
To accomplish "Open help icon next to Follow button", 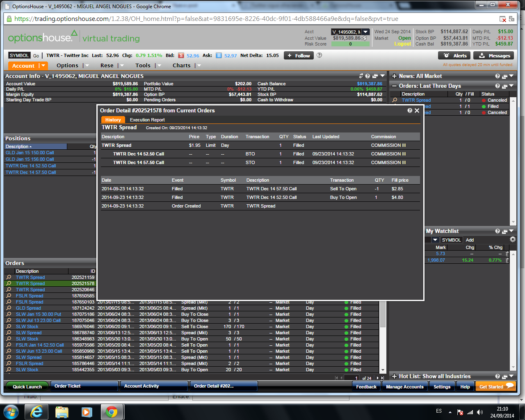I will tap(320, 55).
